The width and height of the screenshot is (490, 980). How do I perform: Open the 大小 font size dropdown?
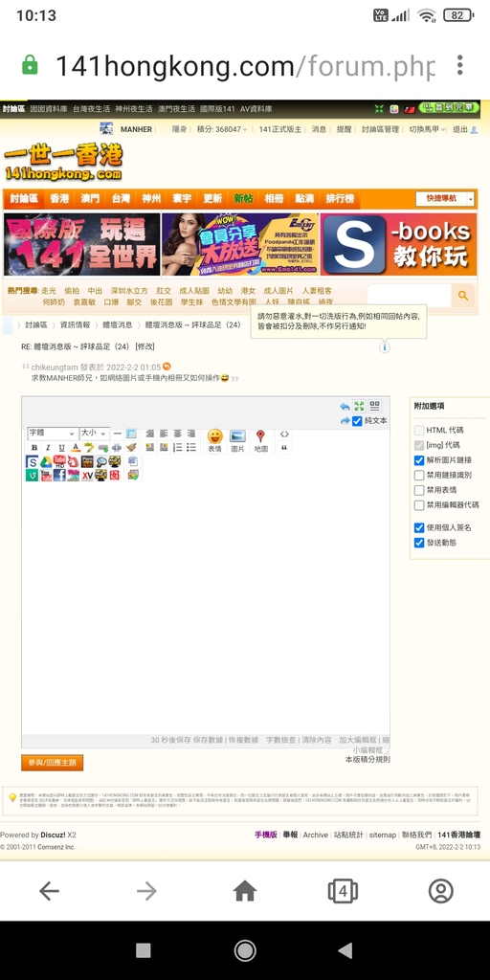click(x=95, y=434)
